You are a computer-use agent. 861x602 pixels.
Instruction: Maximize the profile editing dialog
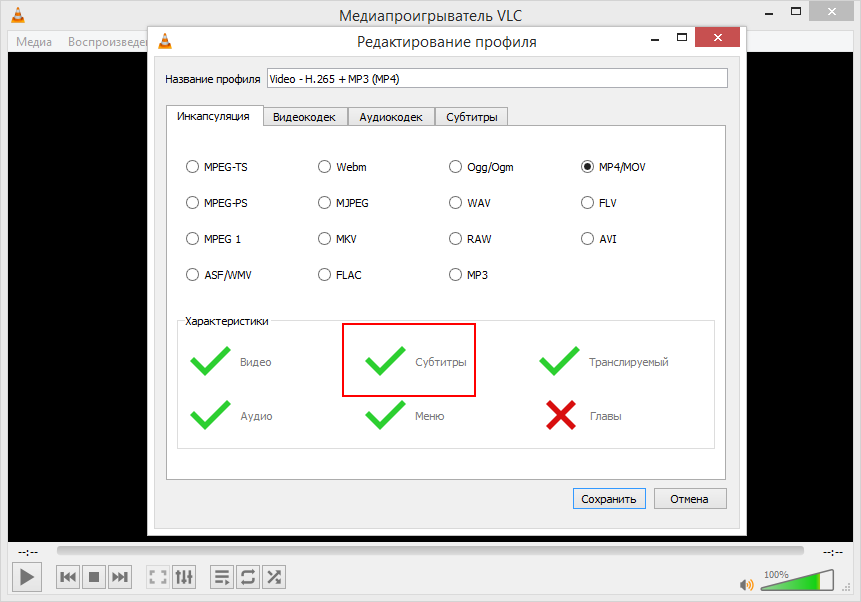coord(682,37)
